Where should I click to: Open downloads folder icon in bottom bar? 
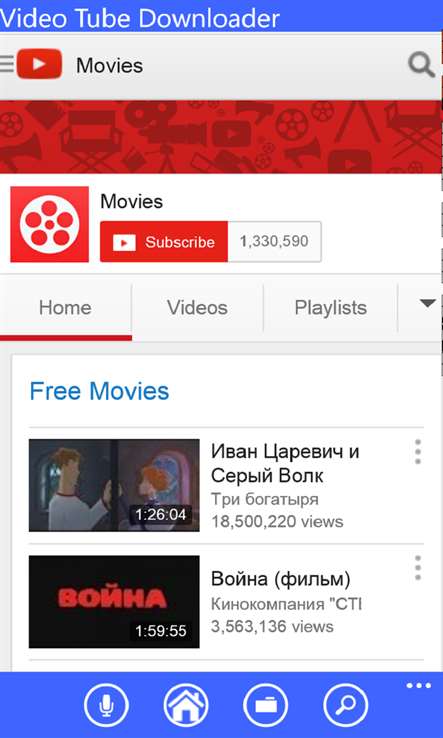(x=266, y=705)
